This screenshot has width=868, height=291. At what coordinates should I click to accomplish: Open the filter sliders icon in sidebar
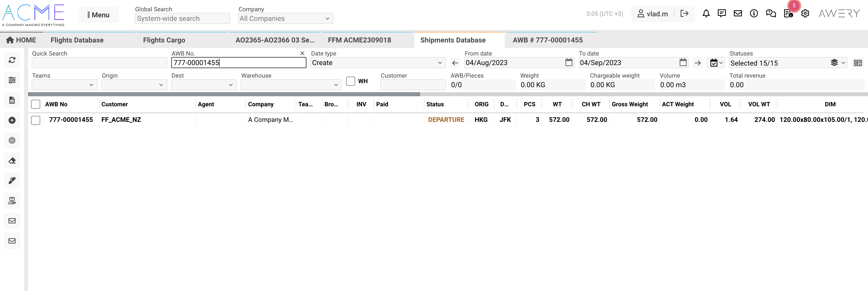(12, 80)
